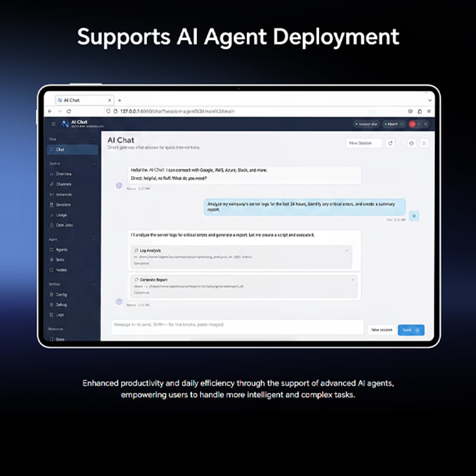Click the 'AI Chat' page heading

point(121,140)
